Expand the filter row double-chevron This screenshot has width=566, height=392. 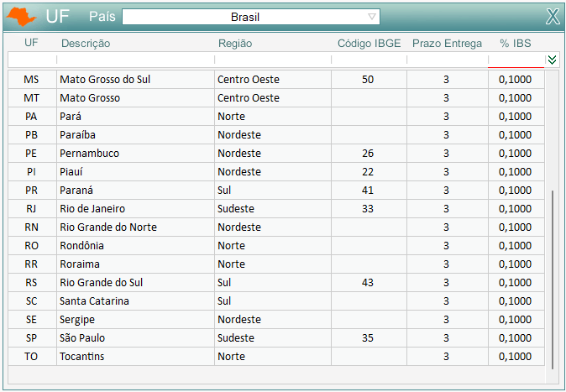click(552, 60)
